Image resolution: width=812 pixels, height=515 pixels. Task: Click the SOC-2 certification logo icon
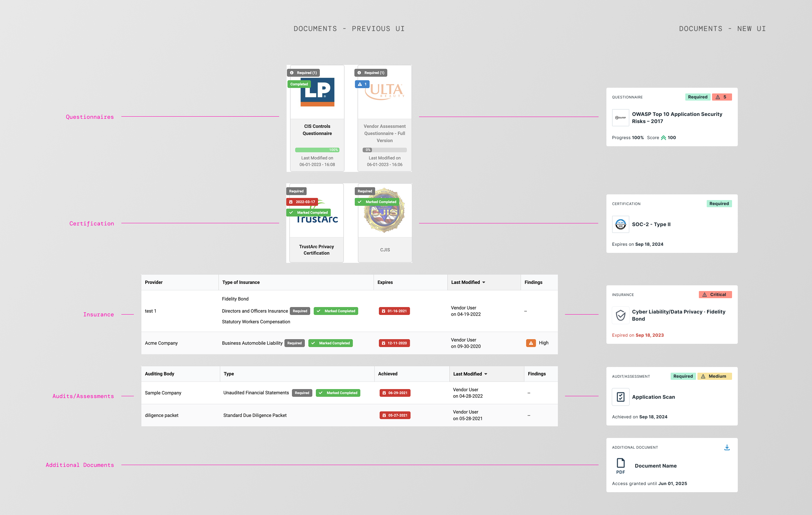[621, 224]
